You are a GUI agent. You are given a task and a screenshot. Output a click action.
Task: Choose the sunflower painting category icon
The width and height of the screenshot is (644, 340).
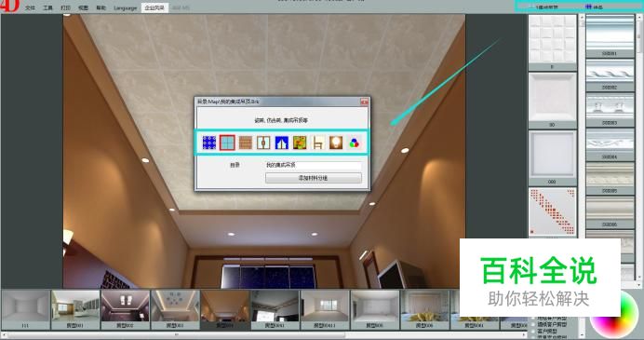point(300,143)
